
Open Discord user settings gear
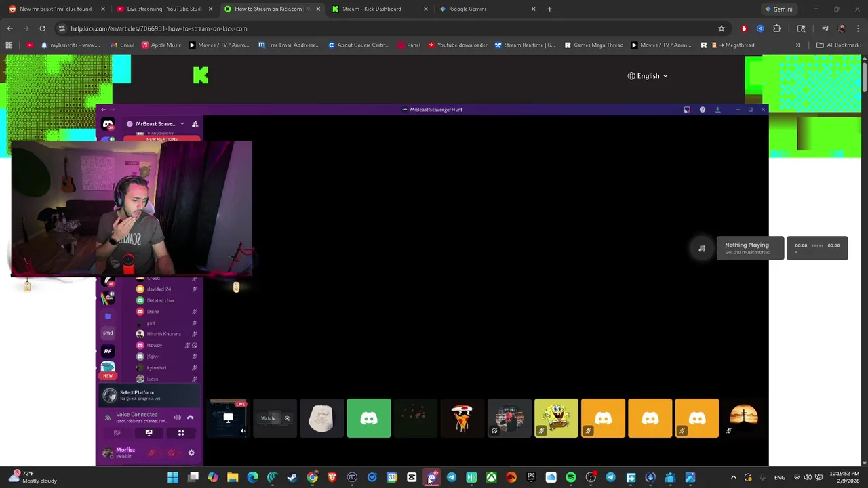coord(191,453)
